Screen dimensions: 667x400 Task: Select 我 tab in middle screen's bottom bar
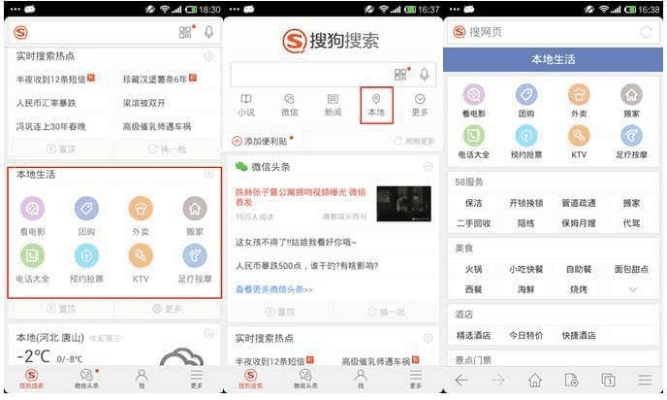361,378
